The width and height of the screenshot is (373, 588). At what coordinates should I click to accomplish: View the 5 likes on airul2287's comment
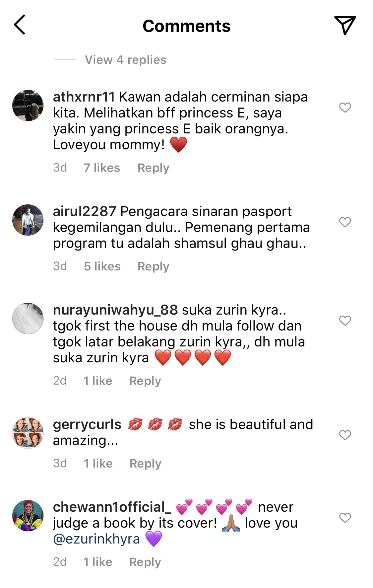pyautogui.click(x=102, y=266)
